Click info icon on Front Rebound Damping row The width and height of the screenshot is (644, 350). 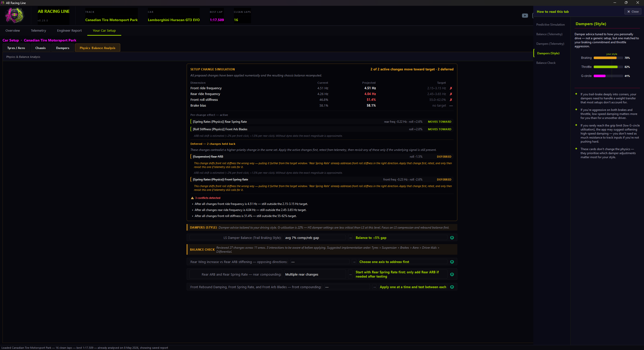452,287
